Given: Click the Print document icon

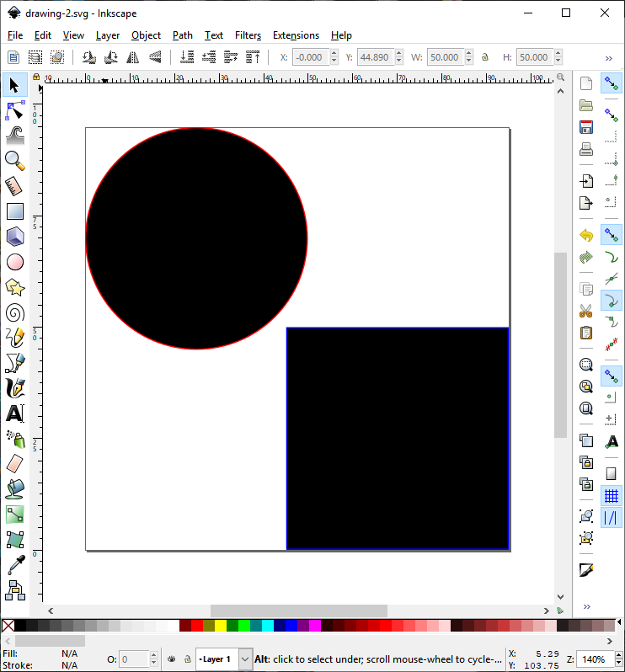Looking at the screenshot, I should [x=586, y=149].
